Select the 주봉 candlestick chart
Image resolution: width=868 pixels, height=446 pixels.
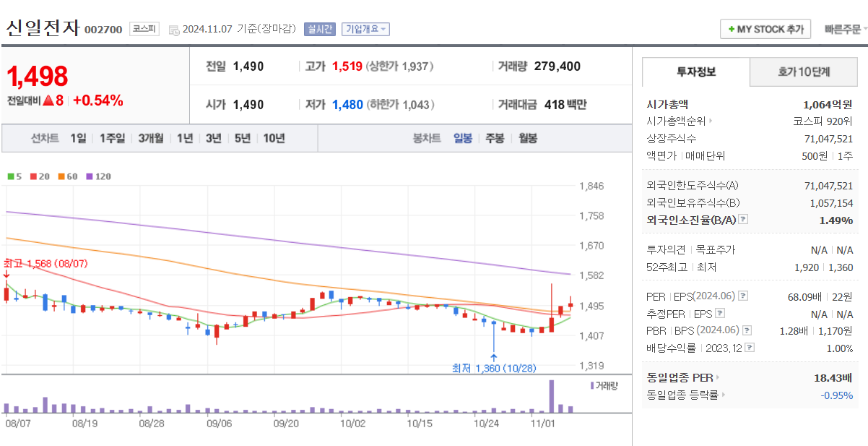tap(495, 138)
